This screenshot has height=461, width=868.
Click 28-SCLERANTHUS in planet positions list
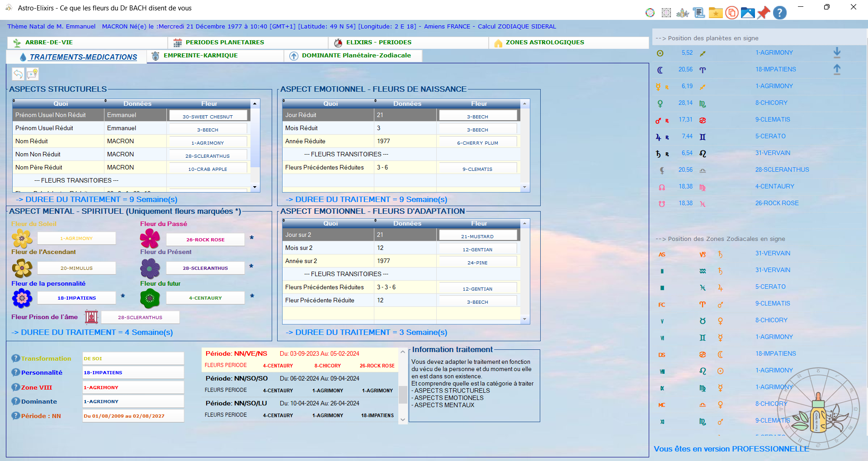click(x=782, y=169)
